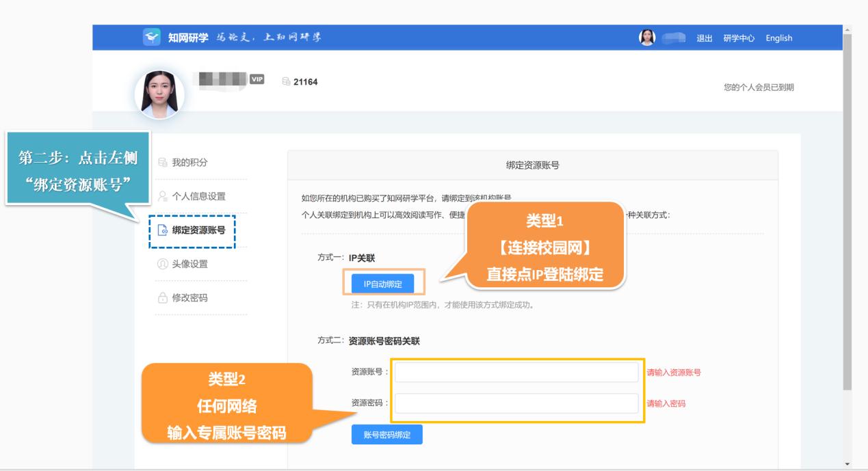Click the person icon beside 个人信息设置
The height and width of the screenshot is (471, 868).
pos(163,196)
